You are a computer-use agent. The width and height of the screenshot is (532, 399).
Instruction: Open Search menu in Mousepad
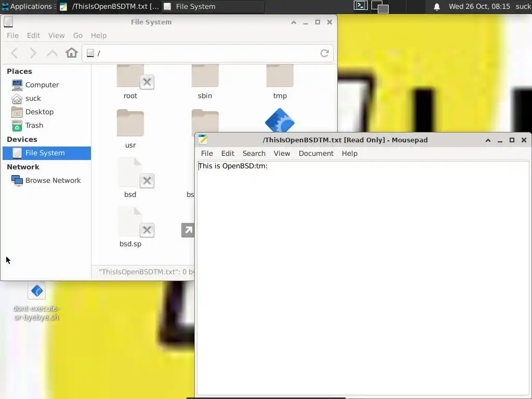254,154
